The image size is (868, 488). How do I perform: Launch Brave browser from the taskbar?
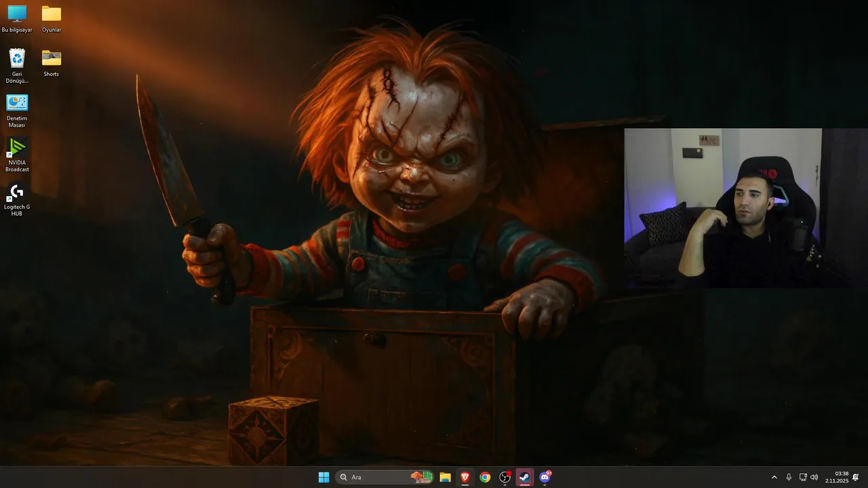coord(465,477)
